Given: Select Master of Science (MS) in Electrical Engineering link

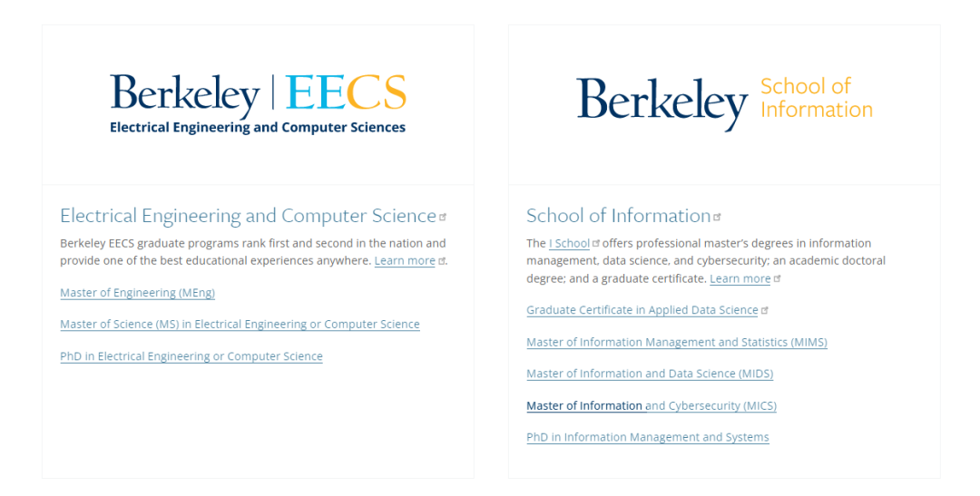Looking at the screenshot, I should (x=240, y=325).
